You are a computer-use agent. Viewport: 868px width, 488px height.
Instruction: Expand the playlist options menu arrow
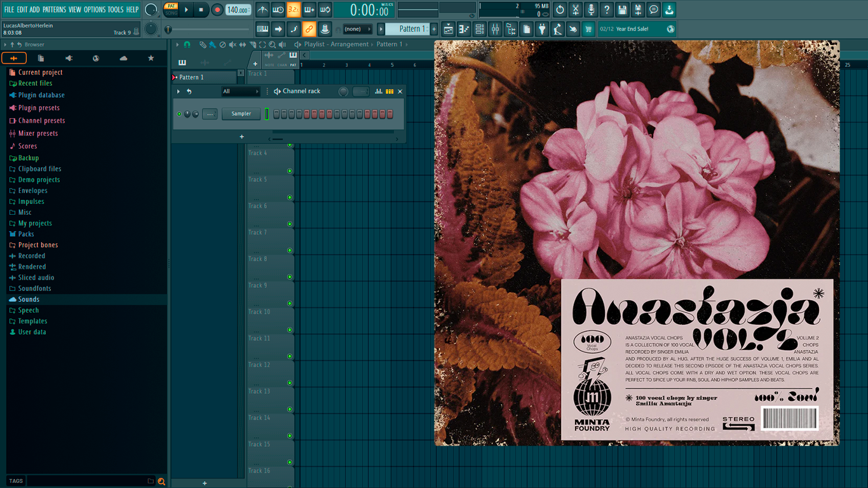[x=177, y=44]
